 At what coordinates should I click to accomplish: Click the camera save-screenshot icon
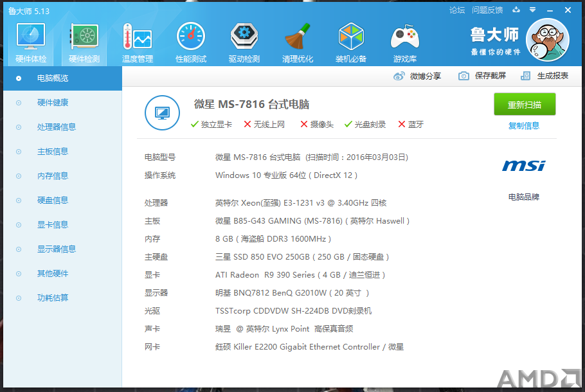464,76
